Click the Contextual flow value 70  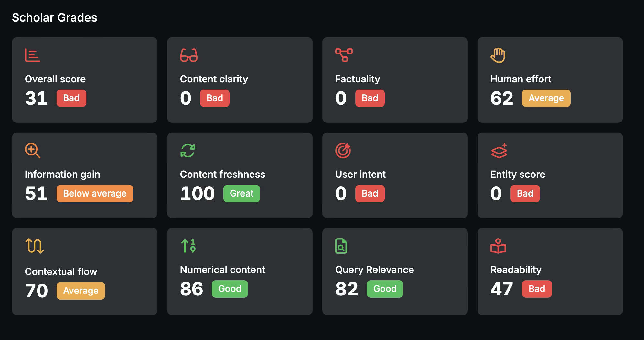[37, 291]
